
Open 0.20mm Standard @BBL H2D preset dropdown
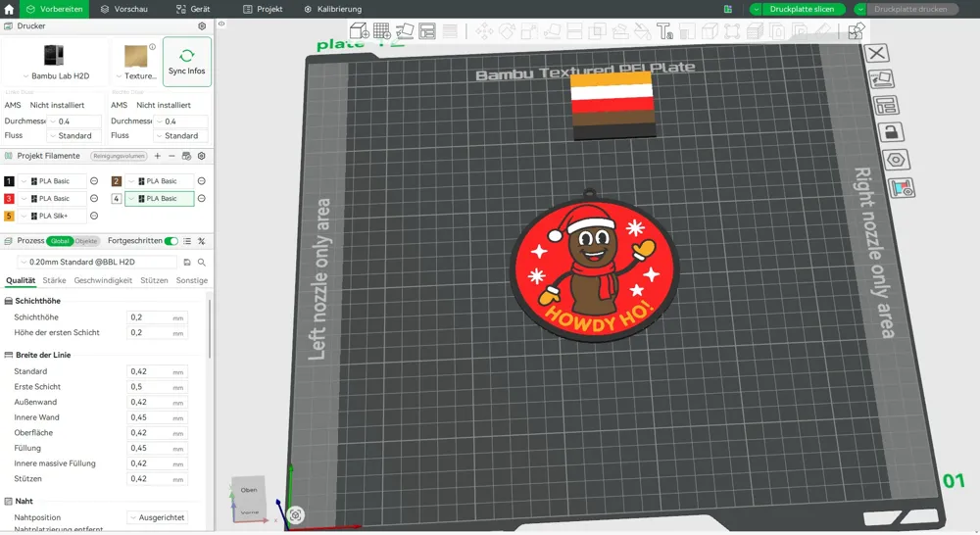97,262
